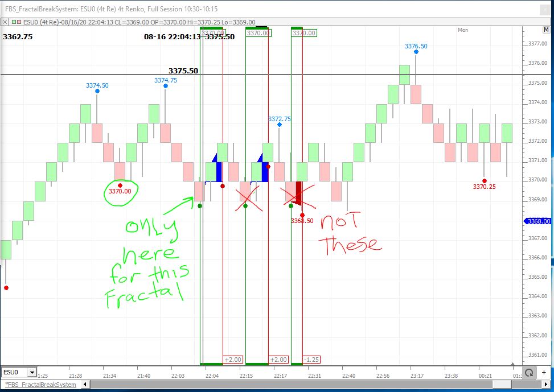Image resolution: width=554 pixels, height=392 pixels.
Task: Open the ESU0 symbol dropdown
Action: [x=32, y=373]
